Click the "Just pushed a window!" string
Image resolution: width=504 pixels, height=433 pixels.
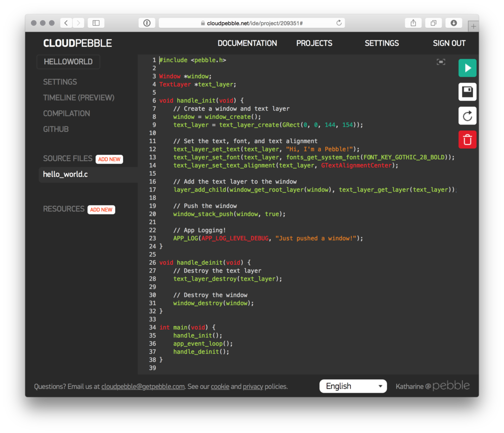pos(316,238)
